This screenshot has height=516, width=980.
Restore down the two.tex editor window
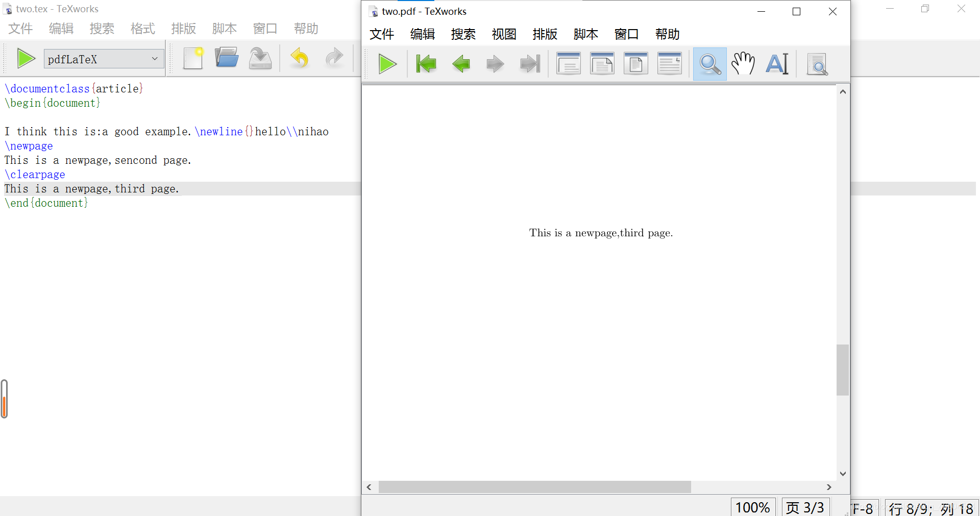(x=925, y=9)
